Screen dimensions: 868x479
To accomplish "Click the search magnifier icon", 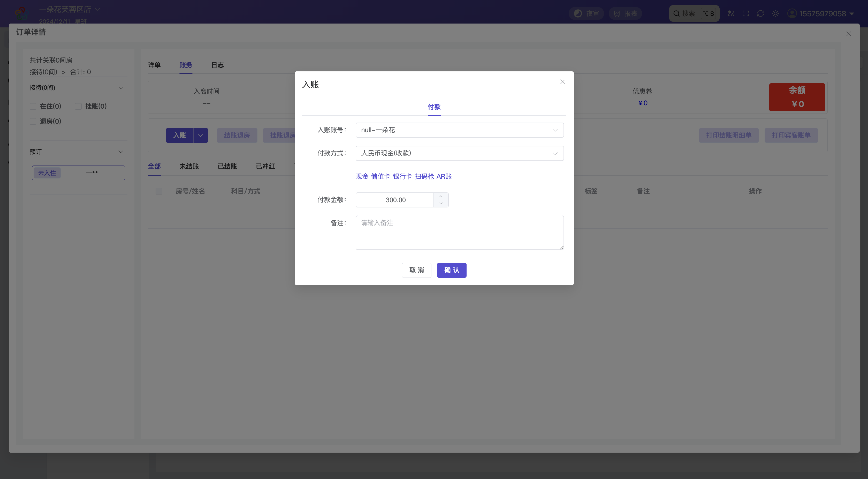I will pyautogui.click(x=676, y=13).
